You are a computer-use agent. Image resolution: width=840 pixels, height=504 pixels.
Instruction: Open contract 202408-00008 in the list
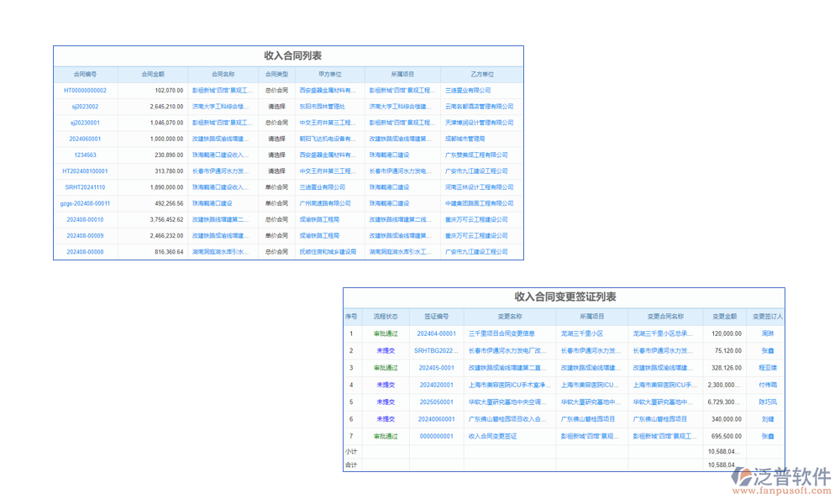85,252
